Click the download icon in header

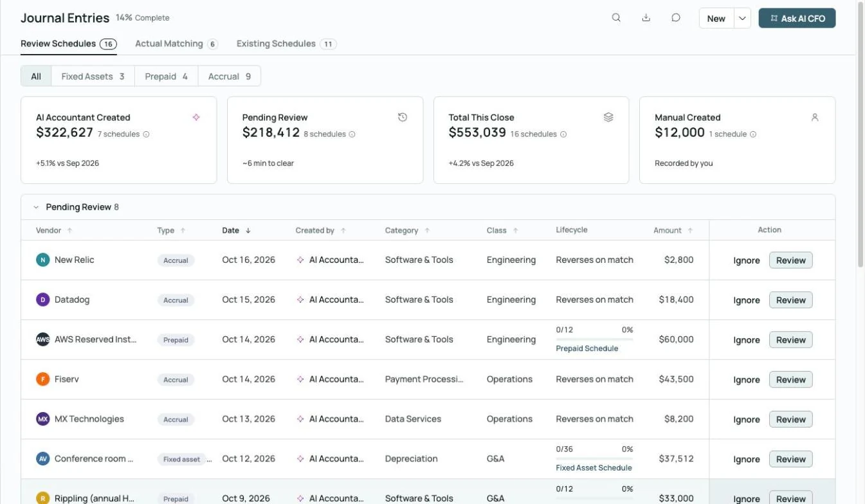pos(646,18)
